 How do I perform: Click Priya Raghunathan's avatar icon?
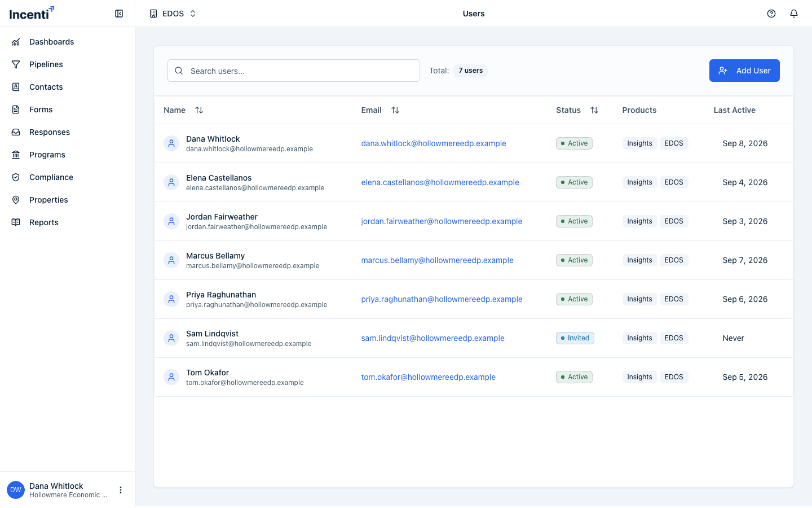pos(171,299)
